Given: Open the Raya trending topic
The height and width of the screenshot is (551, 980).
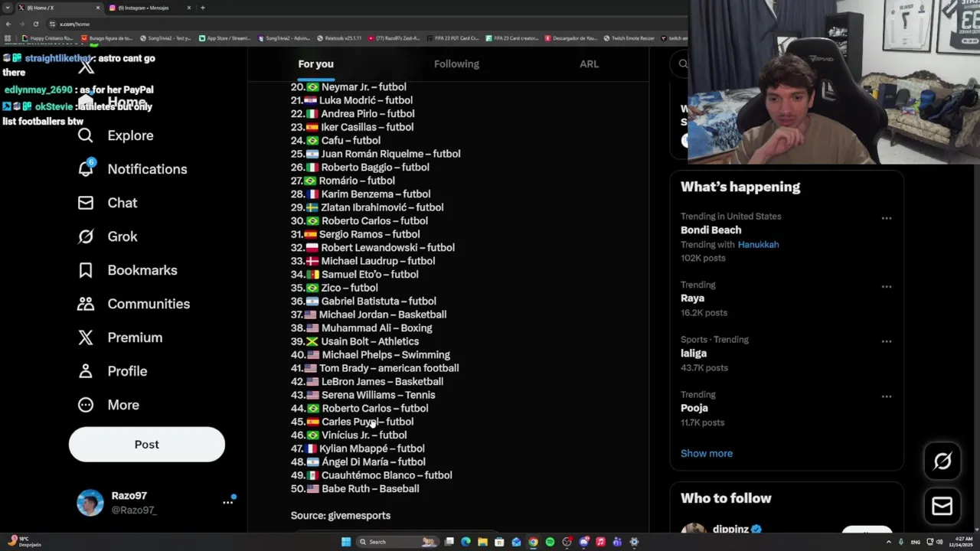Looking at the screenshot, I should point(692,298).
